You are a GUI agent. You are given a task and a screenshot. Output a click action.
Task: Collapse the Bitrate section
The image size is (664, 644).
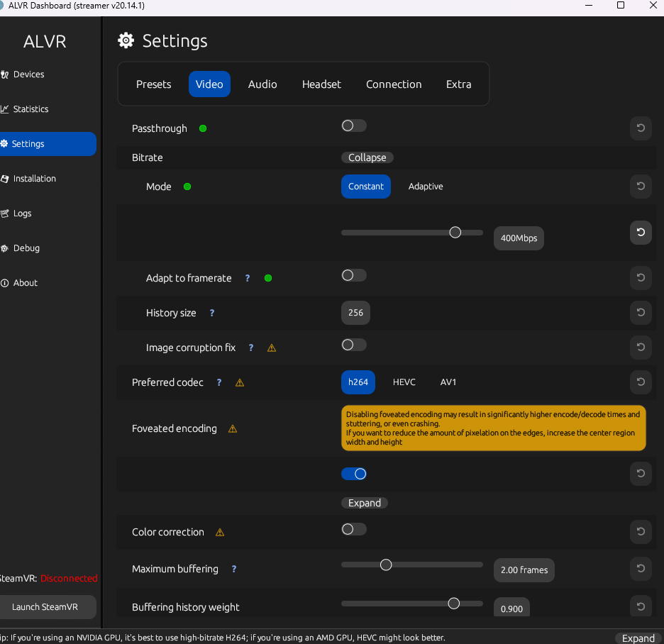(367, 157)
